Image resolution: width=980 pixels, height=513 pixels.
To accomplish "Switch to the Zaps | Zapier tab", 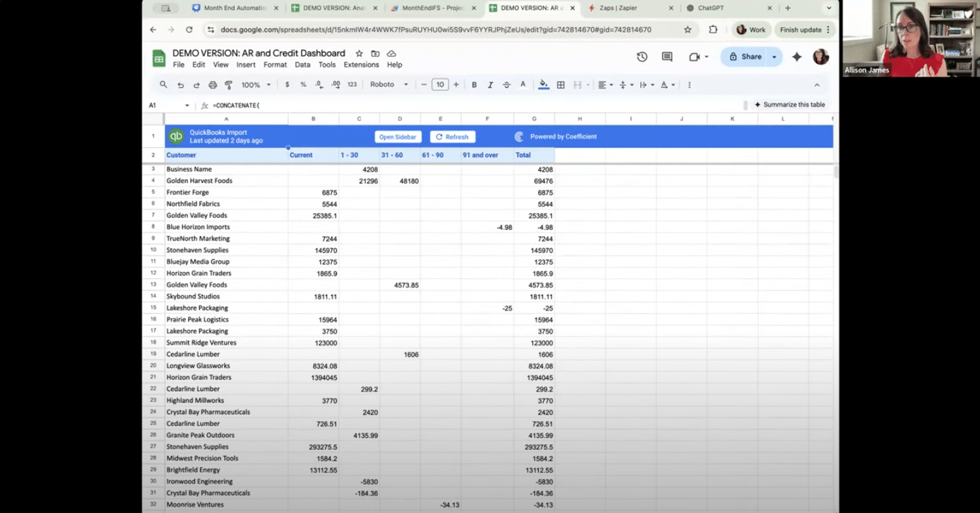I will coord(622,8).
